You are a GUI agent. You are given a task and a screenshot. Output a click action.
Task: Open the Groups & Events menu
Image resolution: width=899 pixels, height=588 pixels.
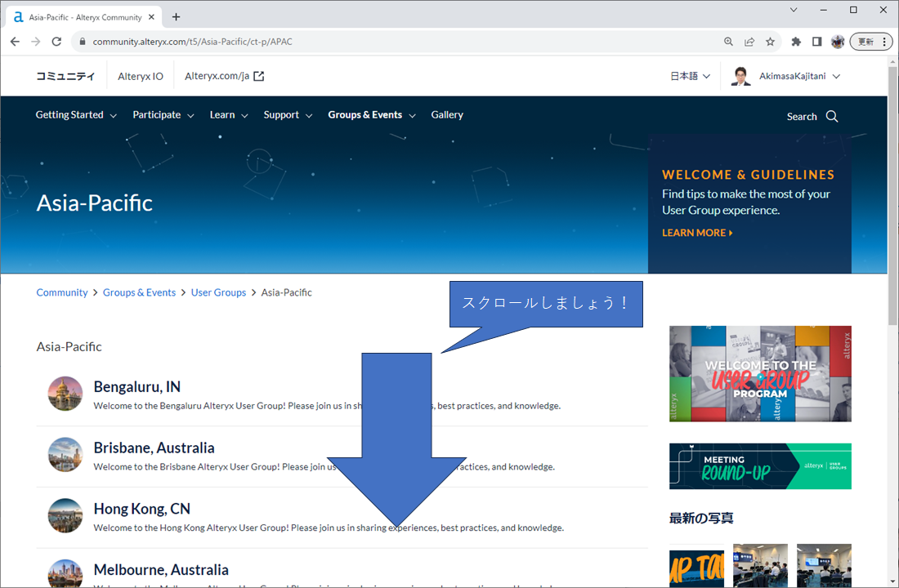(371, 115)
